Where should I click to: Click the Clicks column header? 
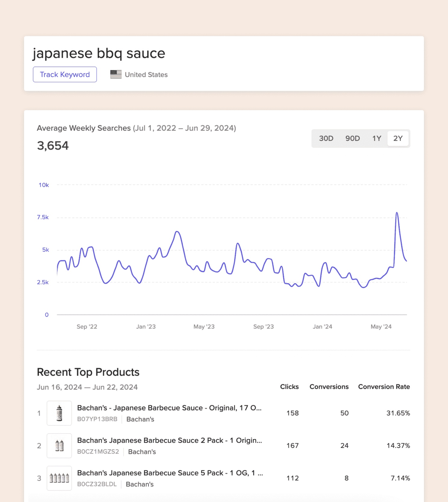pos(289,387)
